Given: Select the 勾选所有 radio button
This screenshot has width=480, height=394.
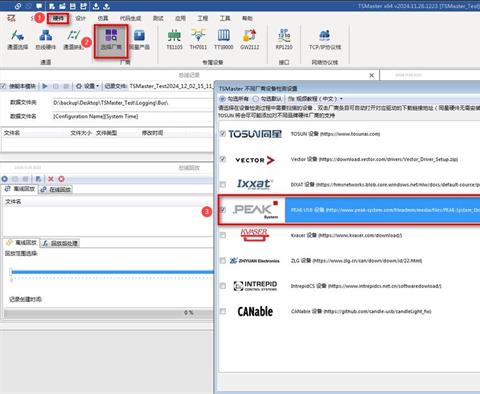Looking at the screenshot, I should [x=222, y=99].
